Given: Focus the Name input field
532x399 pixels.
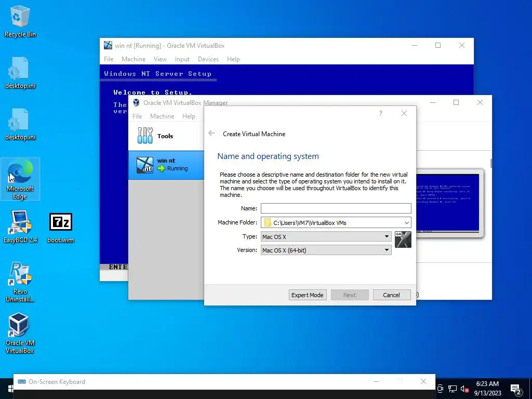Looking at the screenshot, I should [336, 208].
